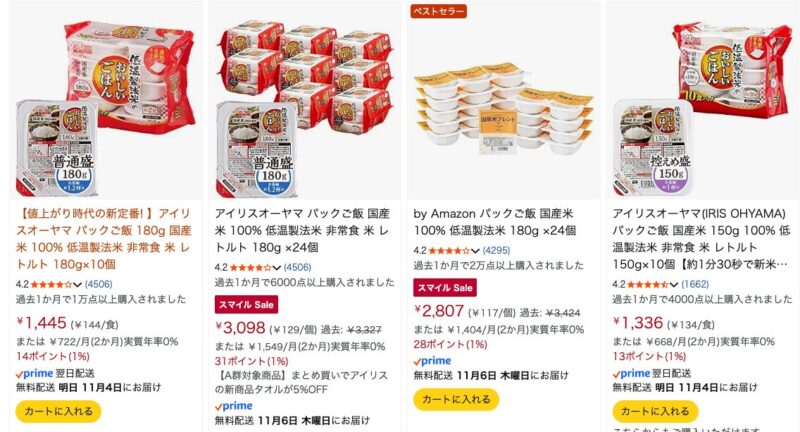Open review count 1662 link

click(695, 285)
